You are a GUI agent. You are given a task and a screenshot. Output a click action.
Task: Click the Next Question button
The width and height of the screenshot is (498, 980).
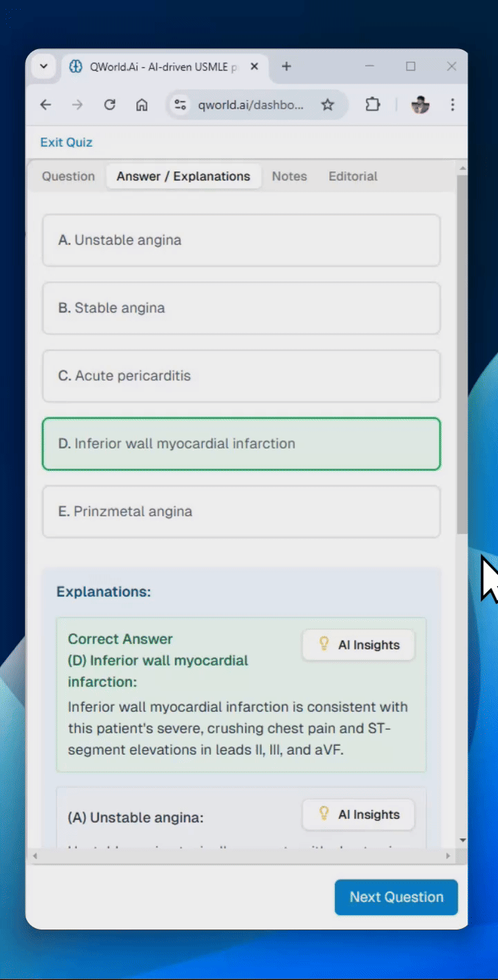(396, 897)
